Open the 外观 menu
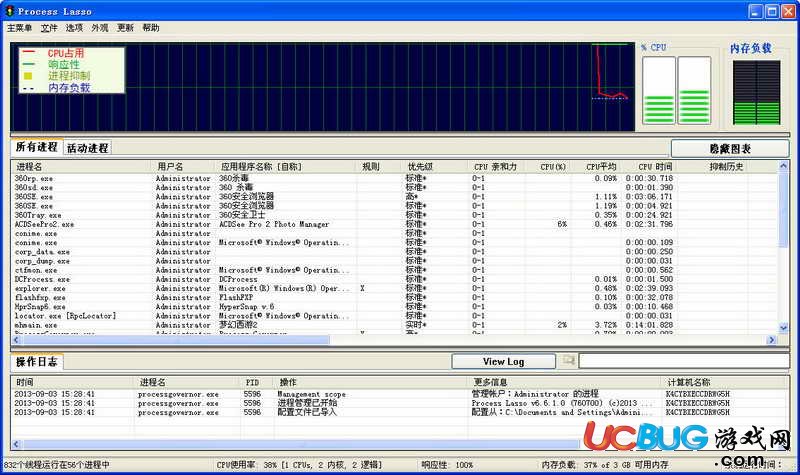The image size is (800, 475). 99,28
